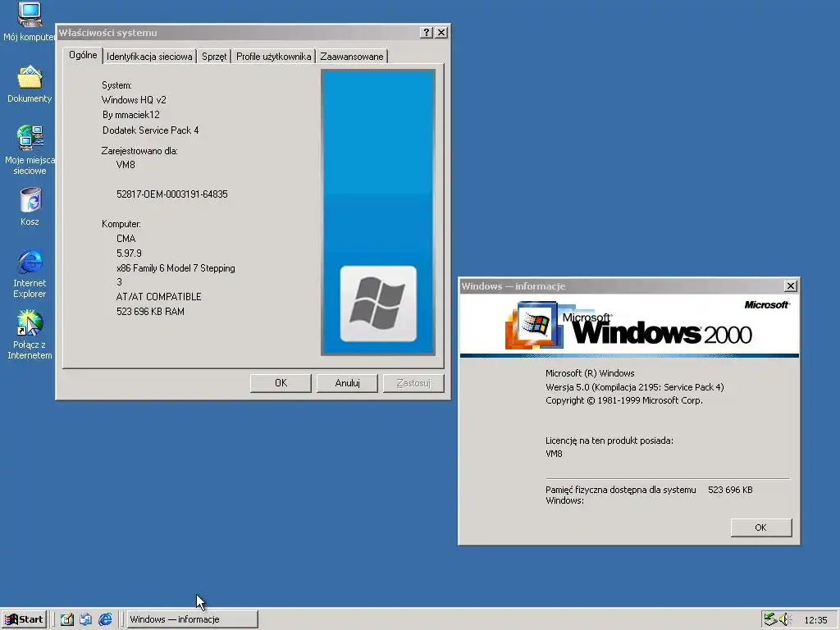Click the 523 696 KB RAM text
The image size is (840, 630).
point(151,311)
